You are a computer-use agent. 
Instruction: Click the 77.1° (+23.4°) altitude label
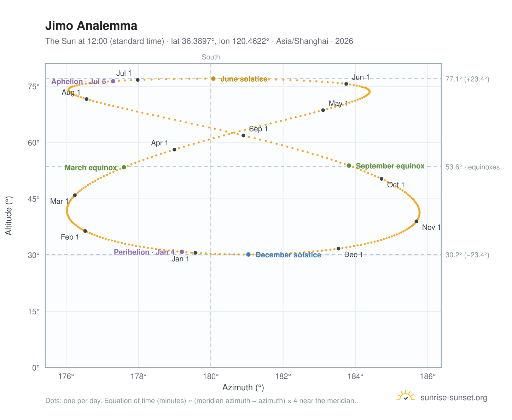point(467,79)
